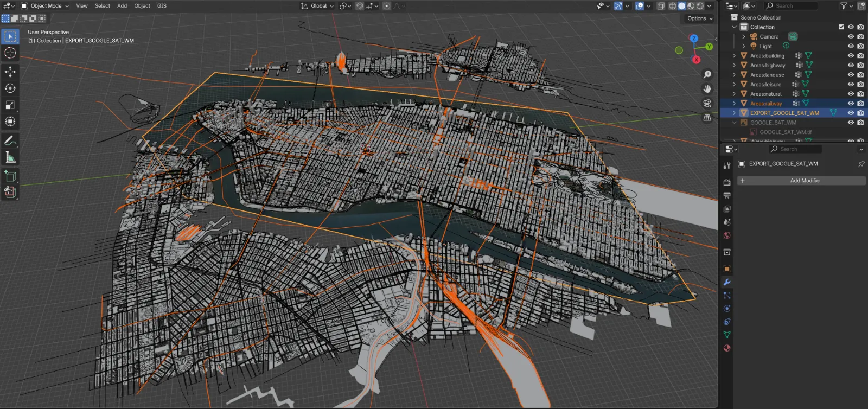Open the Particles properties tab

click(x=727, y=295)
